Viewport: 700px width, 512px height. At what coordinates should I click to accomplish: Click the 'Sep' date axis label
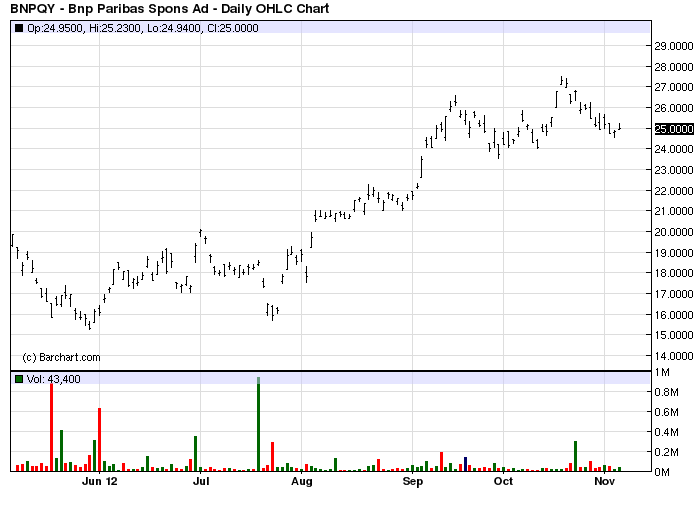[412, 481]
